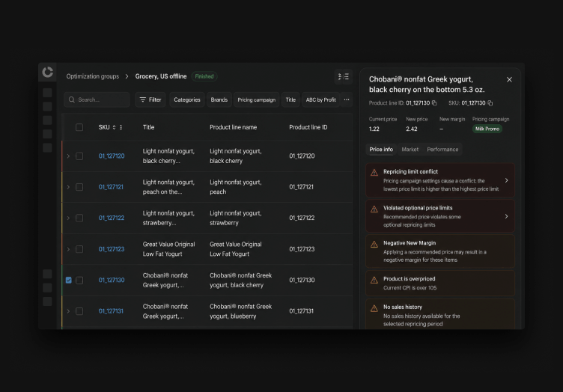Open the Categories filter

tap(187, 99)
